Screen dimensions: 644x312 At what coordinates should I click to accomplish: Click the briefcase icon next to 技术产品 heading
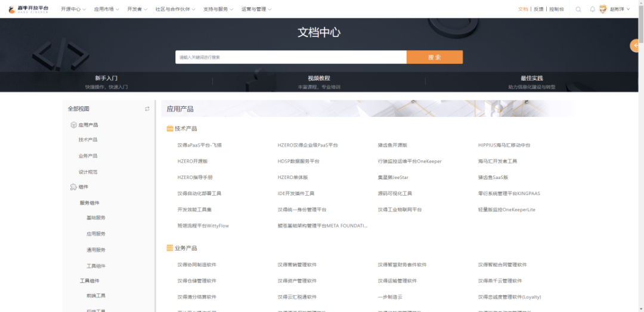(169, 129)
